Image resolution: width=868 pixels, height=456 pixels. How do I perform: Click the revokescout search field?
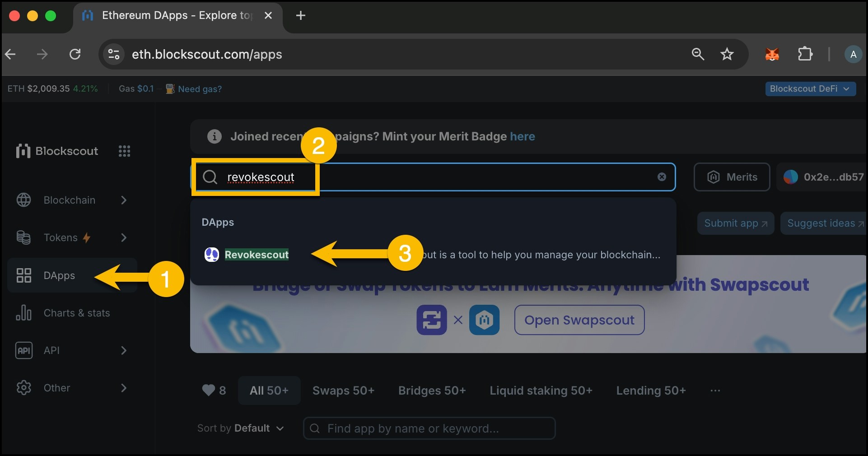tap(433, 177)
